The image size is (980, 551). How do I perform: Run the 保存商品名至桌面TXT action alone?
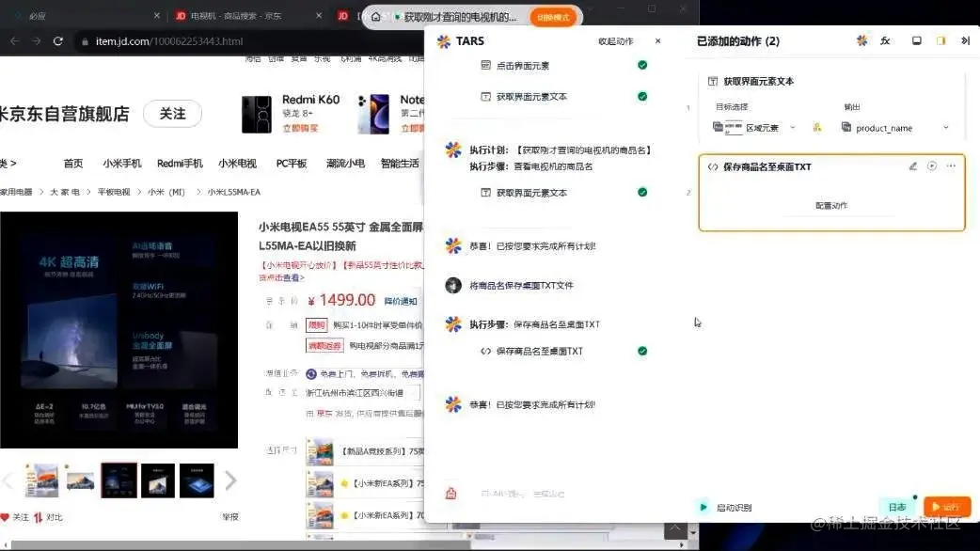pos(932,166)
